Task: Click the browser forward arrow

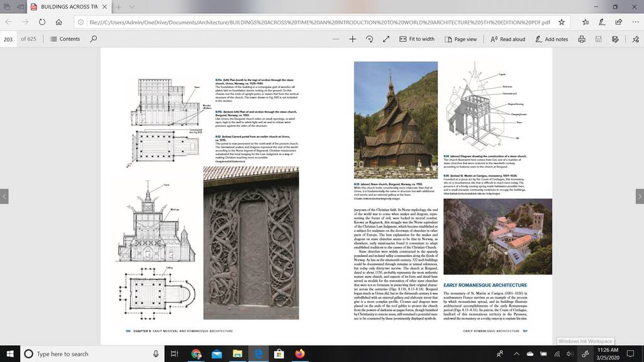Action: click(25, 22)
